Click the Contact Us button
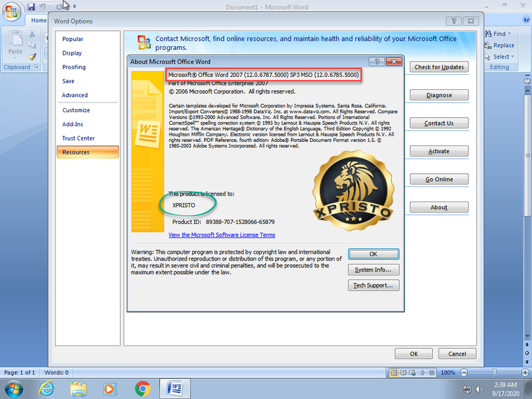The width and height of the screenshot is (532, 399). pyautogui.click(x=439, y=123)
